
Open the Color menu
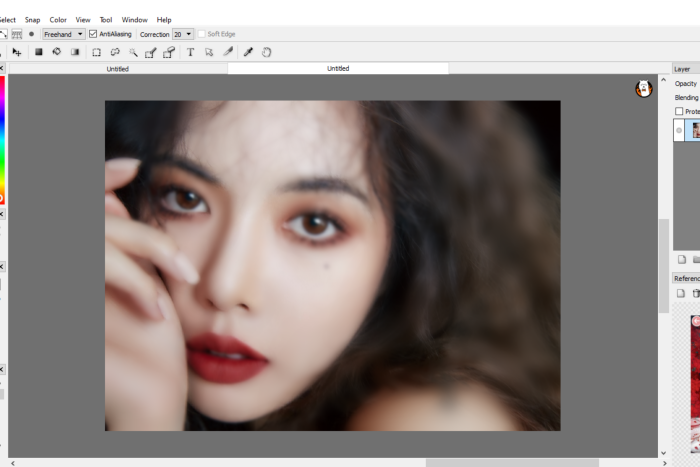[58, 20]
